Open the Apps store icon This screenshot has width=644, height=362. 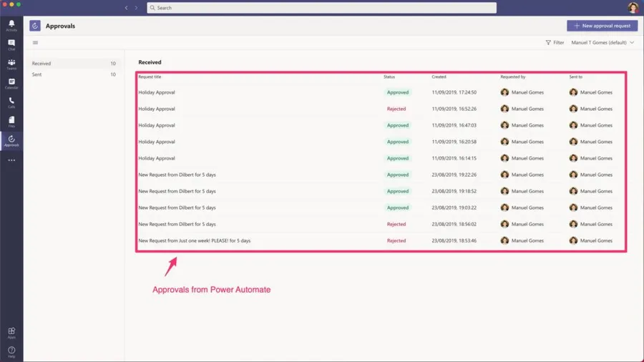[11, 332]
